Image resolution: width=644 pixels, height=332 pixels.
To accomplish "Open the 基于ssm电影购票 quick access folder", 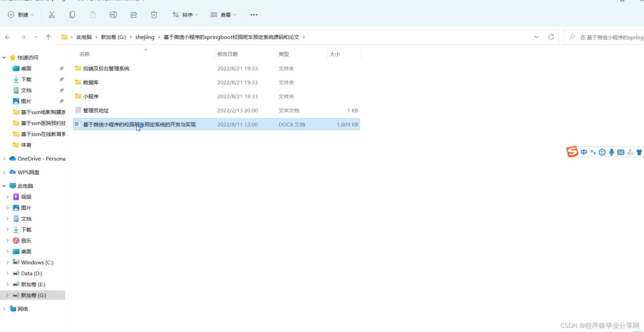I will coord(39,112).
